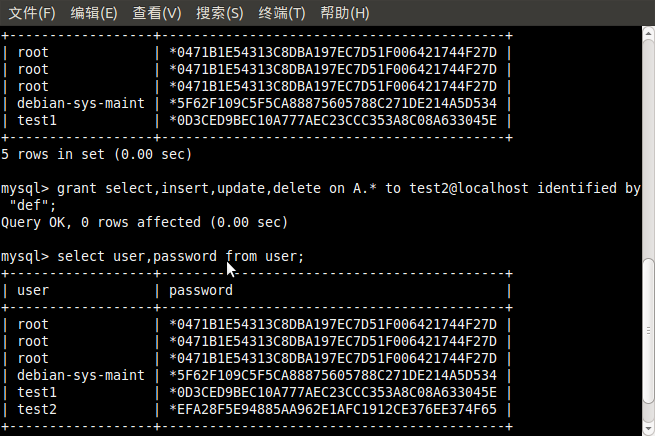Click the scrollbar down arrow

[x=647, y=429]
